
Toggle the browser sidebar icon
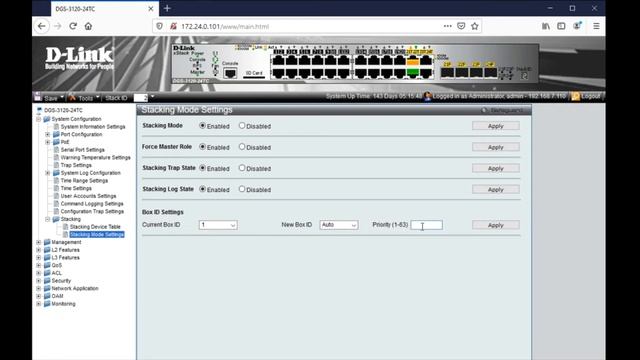coord(561,26)
